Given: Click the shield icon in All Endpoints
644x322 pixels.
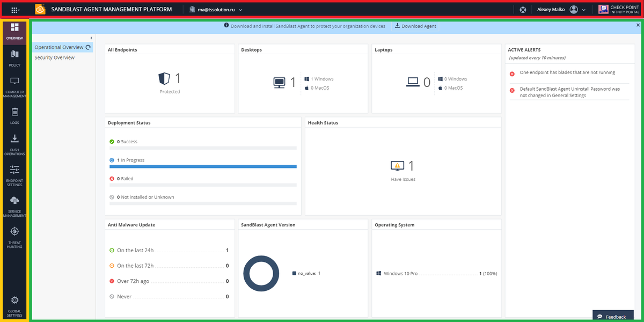Looking at the screenshot, I should pos(164,79).
